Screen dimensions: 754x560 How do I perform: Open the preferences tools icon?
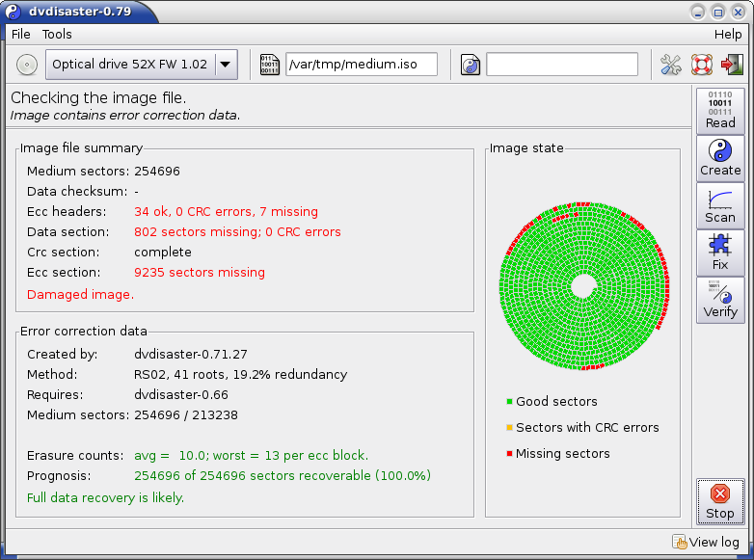tap(671, 65)
